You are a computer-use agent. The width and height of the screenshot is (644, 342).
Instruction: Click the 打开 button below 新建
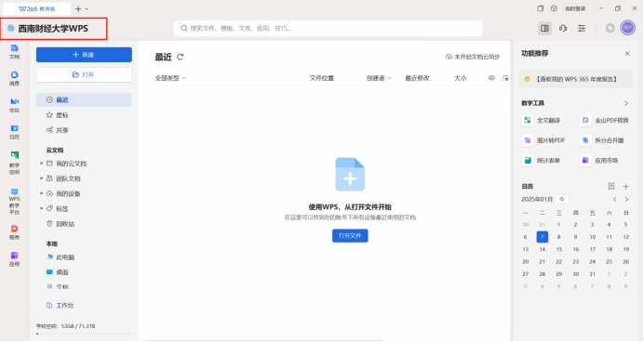click(x=84, y=74)
